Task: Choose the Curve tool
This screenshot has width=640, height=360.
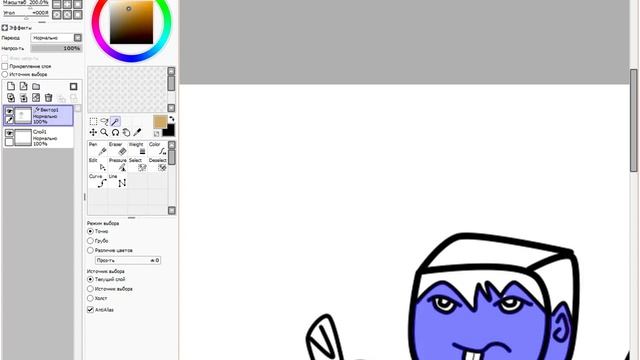Action: [98, 181]
